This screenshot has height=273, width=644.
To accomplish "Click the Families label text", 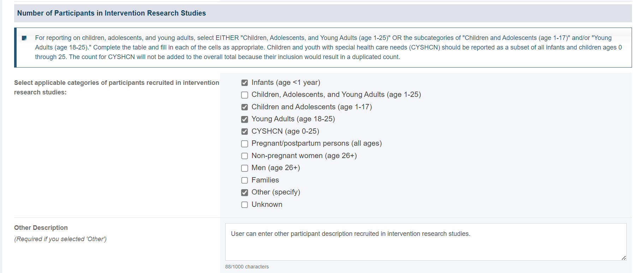I will coord(265,180).
